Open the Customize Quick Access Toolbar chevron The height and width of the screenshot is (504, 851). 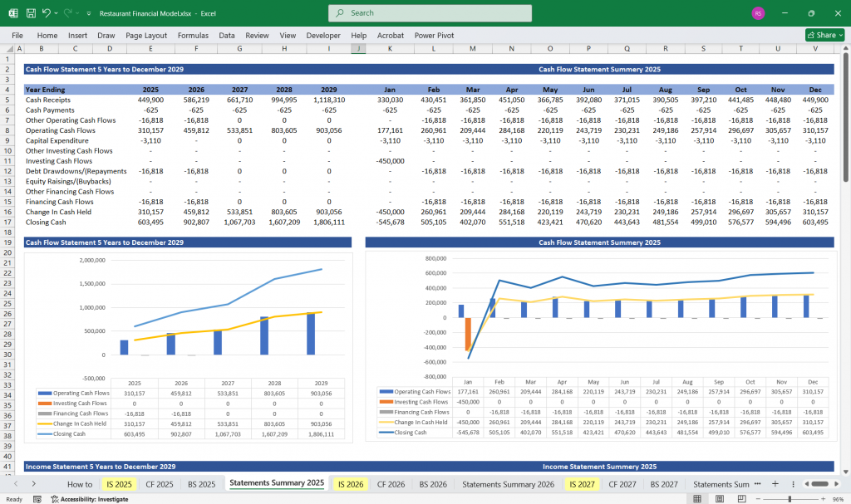(89, 12)
